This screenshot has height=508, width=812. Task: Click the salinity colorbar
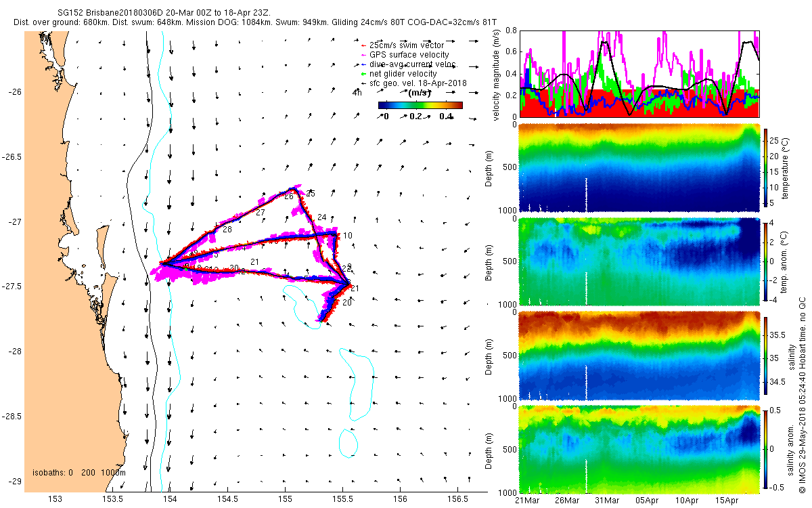pos(766,356)
